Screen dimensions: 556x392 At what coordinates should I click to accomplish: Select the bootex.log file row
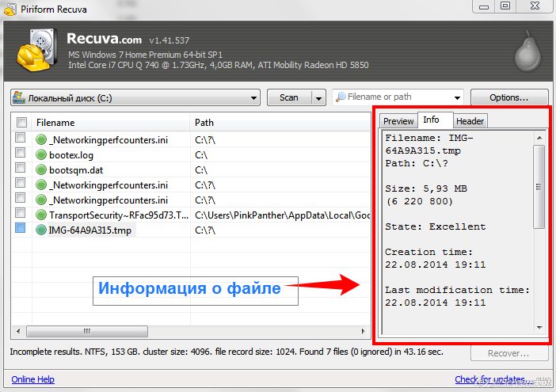point(191,155)
